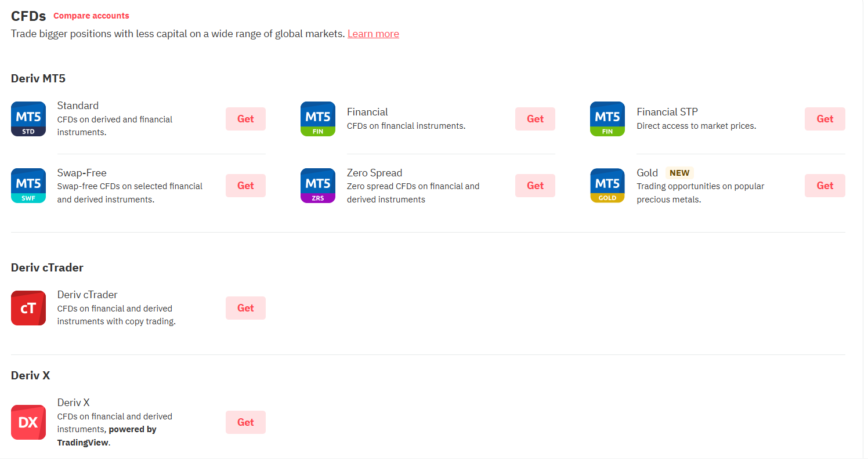Get the Financial STP account
This screenshot has width=868, height=460.
pos(824,119)
